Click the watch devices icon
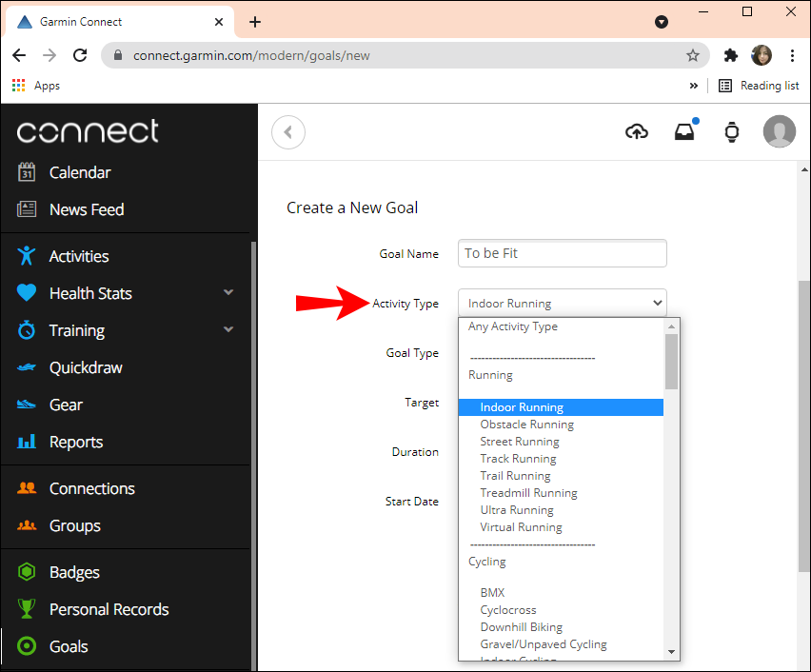Viewport: 811px width, 672px height. 731,132
